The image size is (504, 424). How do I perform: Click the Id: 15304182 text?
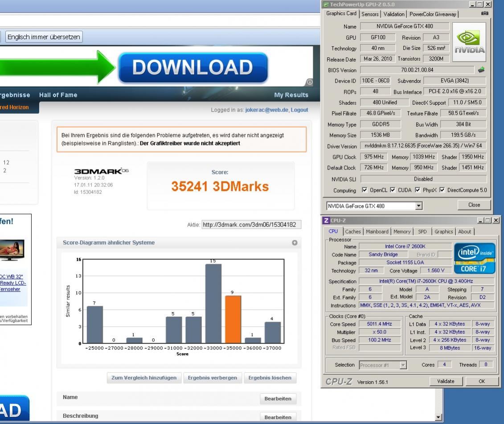(88, 192)
